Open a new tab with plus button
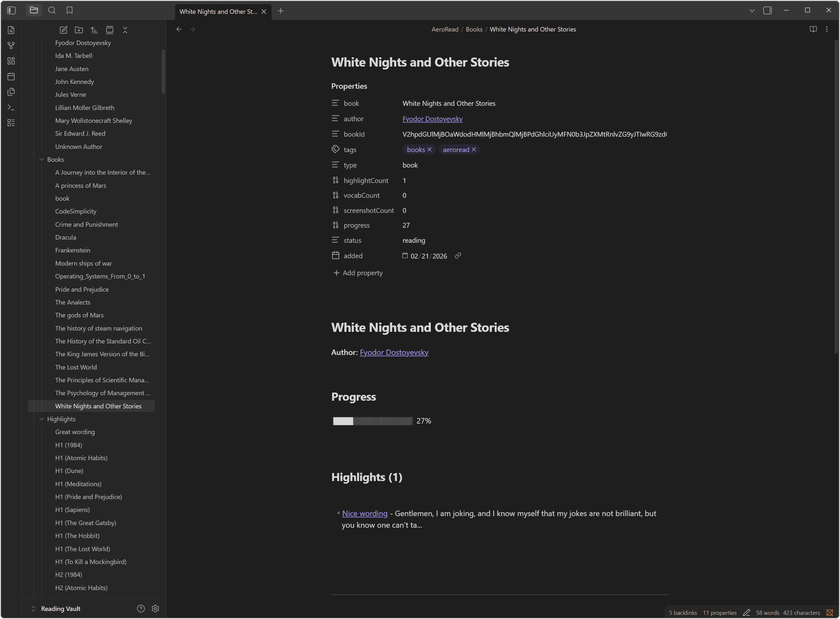The height and width of the screenshot is (619, 840). point(281,11)
